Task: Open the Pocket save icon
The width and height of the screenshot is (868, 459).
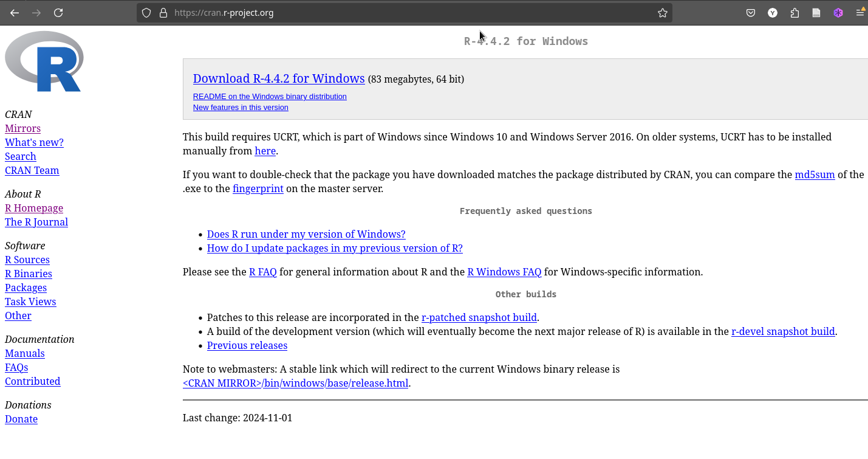Action: (x=751, y=13)
